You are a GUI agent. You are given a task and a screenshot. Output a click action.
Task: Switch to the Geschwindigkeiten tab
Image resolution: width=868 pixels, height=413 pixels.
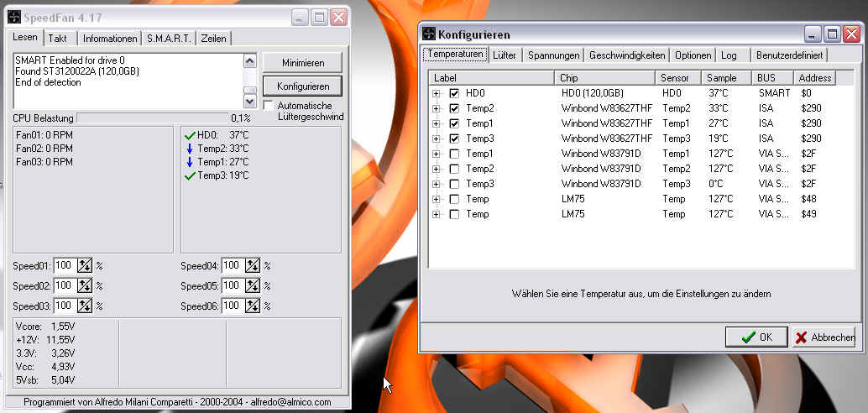coord(627,55)
